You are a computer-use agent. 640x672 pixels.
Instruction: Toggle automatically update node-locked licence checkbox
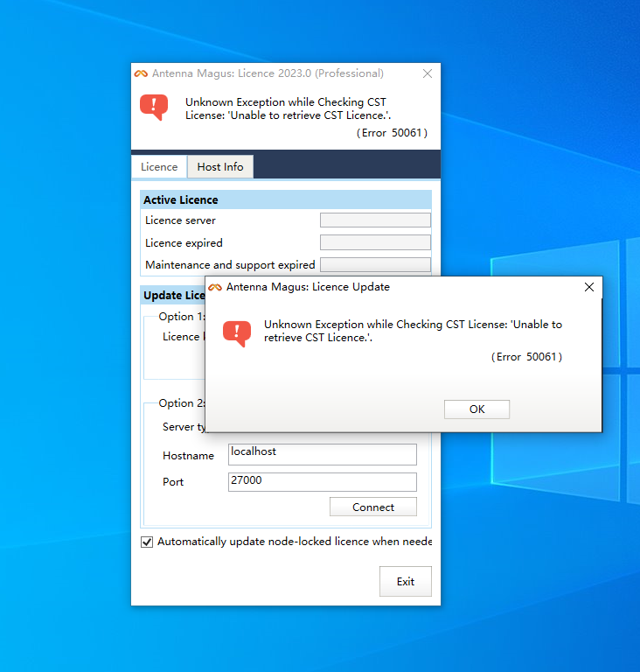click(x=147, y=542)
